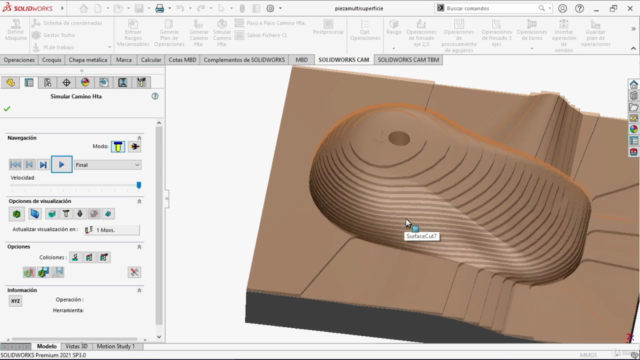Open the Vistas 3D bottom tab
The image size is (640, 360).
tap(76, 346)
